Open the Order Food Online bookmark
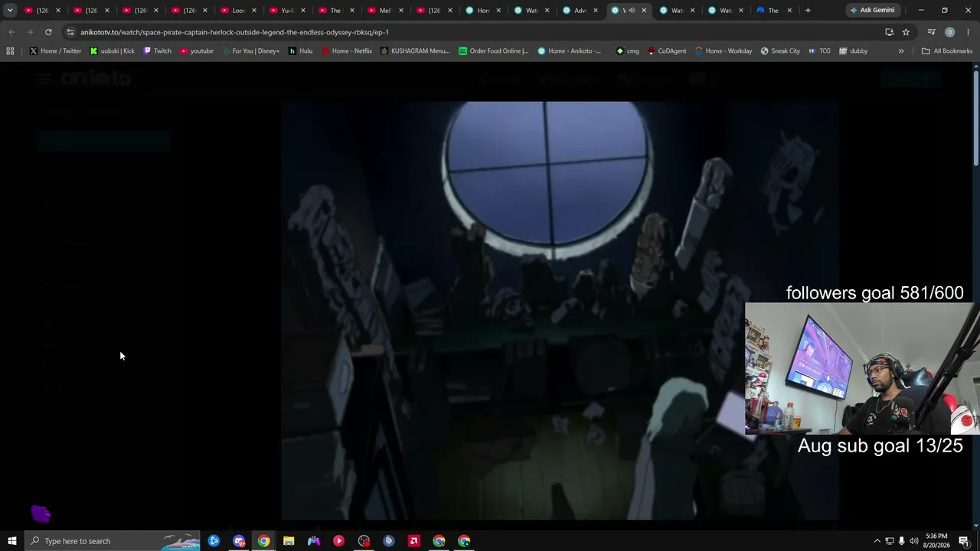This screenshot has width=980, height=551. (494, 51)
